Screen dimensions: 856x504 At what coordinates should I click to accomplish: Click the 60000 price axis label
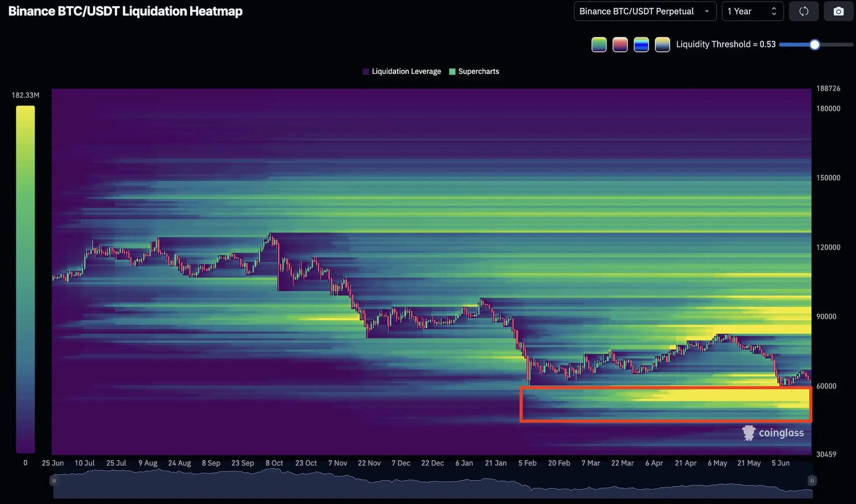(x=826, y=386)
